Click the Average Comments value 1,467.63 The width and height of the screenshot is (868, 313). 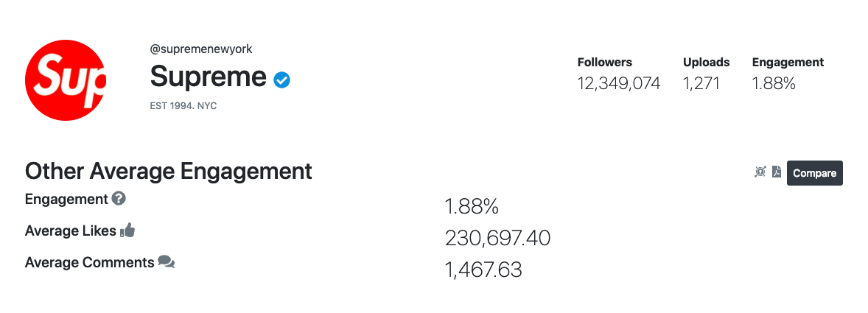coord(483,270)
